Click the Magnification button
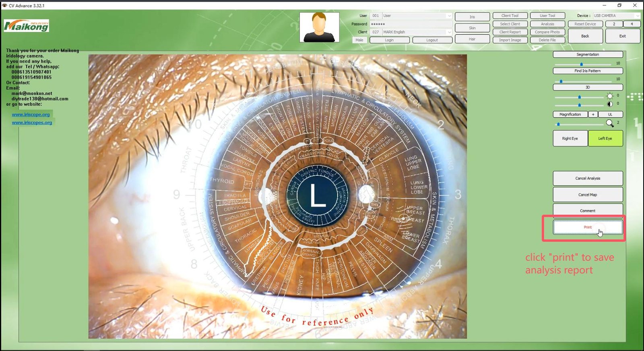The height and width of the screenshot is (351, 644). 570,114
